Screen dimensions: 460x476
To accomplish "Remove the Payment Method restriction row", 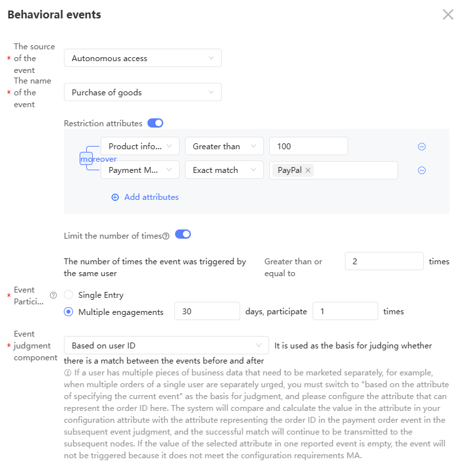I will (422, 170).
